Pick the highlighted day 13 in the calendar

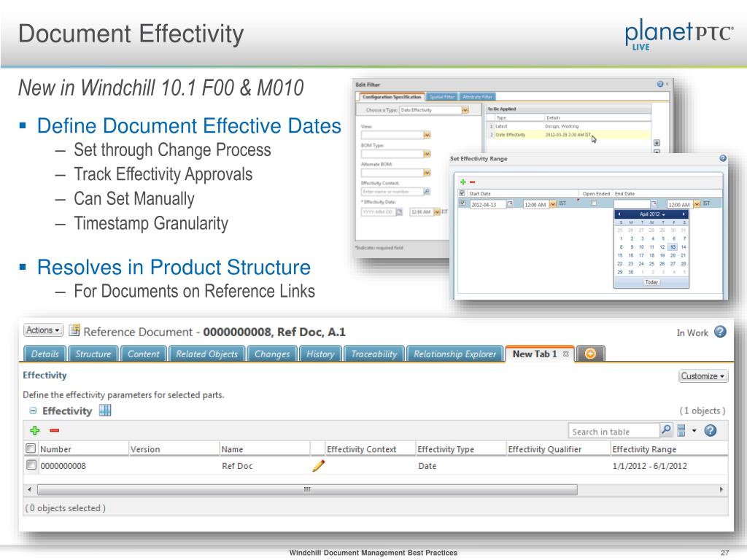(673, 246)
